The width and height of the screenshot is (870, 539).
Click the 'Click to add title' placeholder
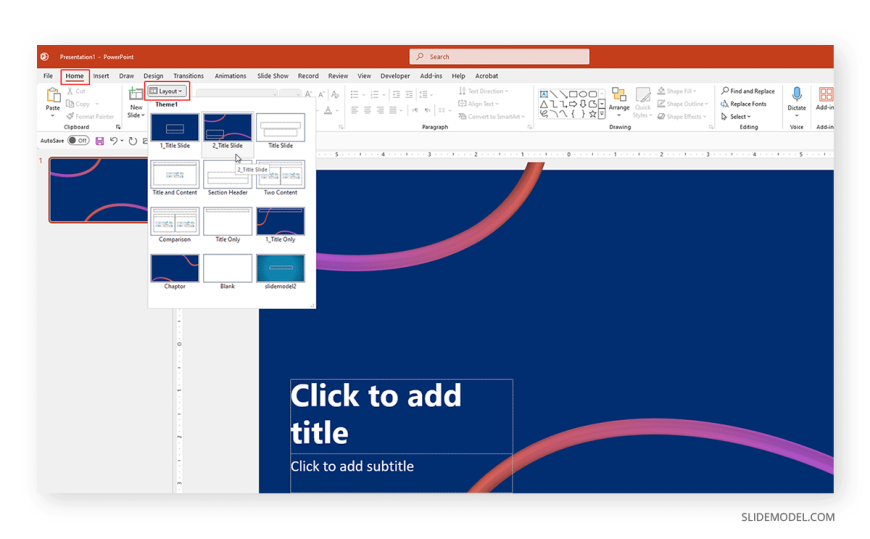tap(401, 416)
